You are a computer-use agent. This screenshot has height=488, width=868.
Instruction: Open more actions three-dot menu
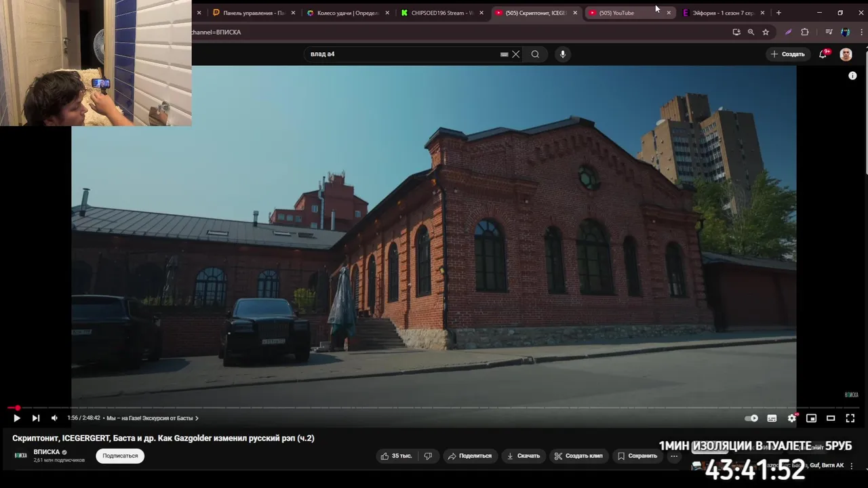coord(674,456)
